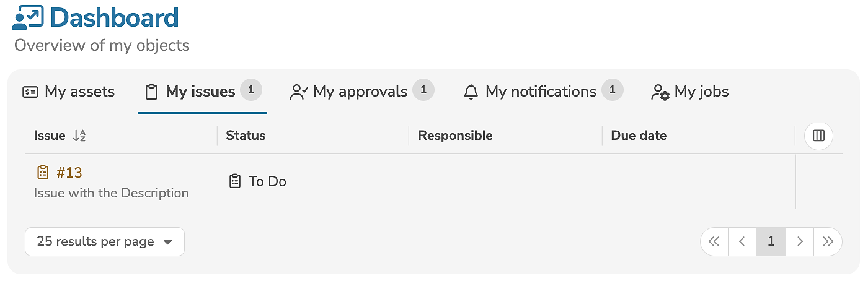This screenshot has width=868, height=281.
Task: Switch to the My approvals tab
Action: tap(360, 92)
